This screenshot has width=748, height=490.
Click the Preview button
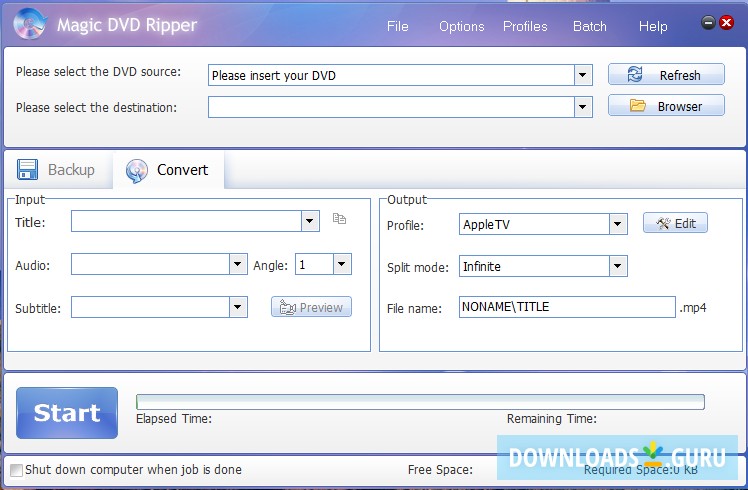pyautogui.click(x=311, y=307)
